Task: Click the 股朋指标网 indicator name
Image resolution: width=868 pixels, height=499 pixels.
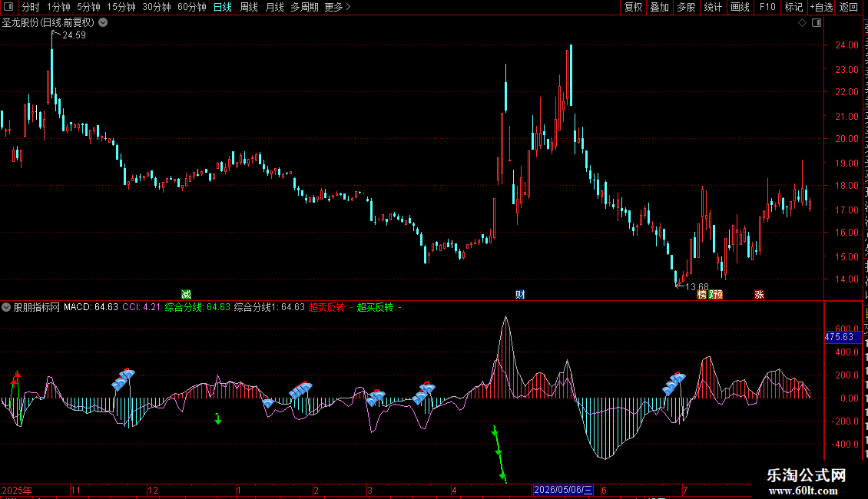Action: pos(37,307)
